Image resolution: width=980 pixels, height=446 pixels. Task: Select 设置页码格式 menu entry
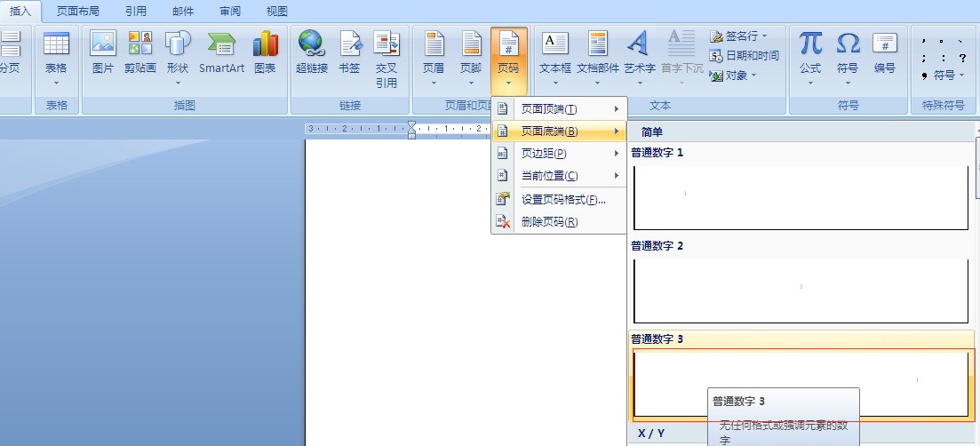point(562,199)
